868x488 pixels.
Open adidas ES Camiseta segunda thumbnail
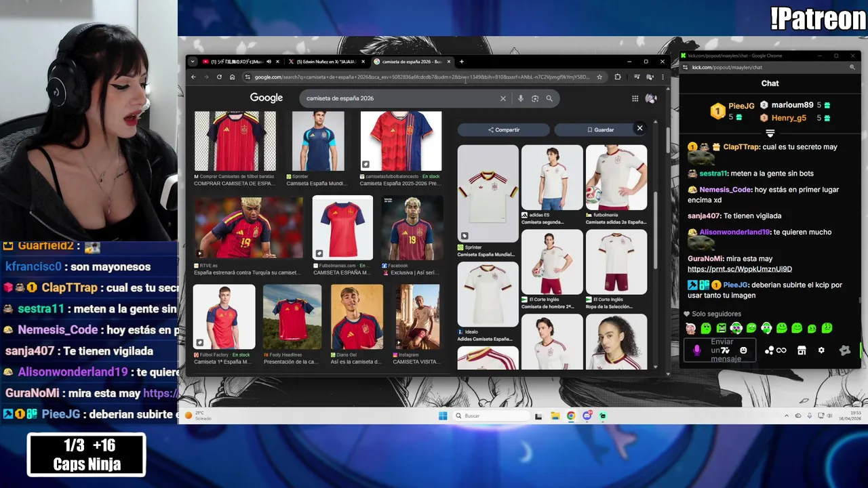coord(552,178)
